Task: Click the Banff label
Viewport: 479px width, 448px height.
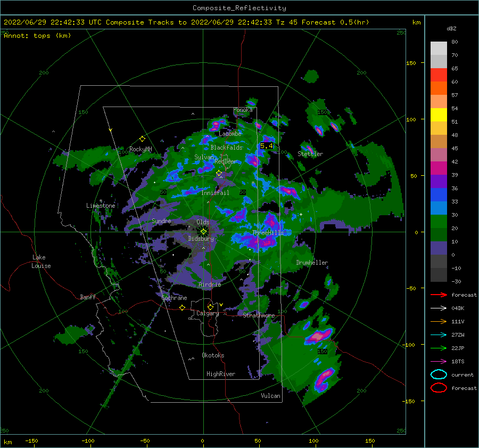Action: (88, 297)
